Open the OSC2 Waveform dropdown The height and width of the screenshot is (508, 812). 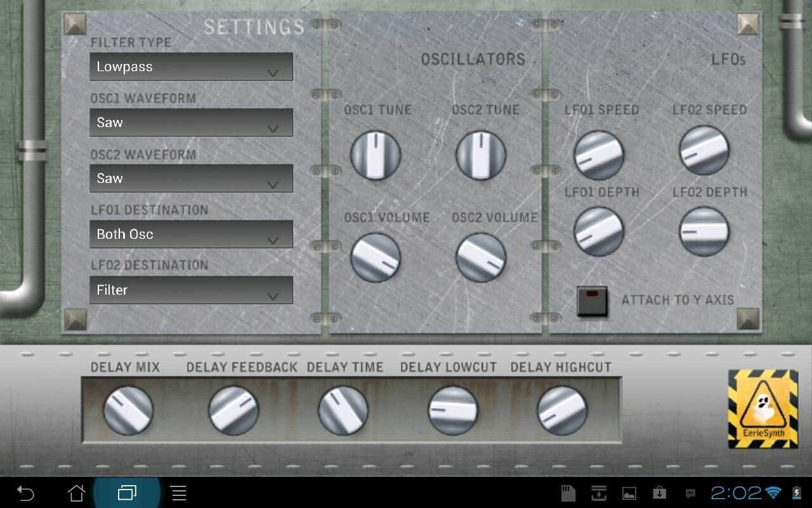(191, 178)
